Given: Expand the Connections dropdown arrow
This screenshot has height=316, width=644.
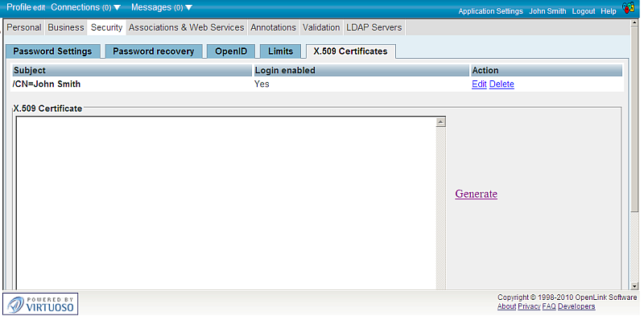Looking at the screenshot, I should point(117,7).
